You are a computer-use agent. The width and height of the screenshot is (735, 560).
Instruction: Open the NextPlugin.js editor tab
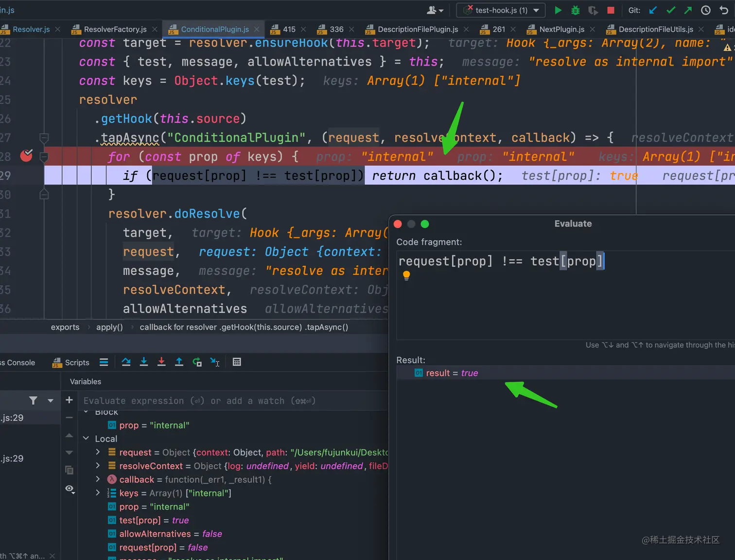[x=561, y=29]
